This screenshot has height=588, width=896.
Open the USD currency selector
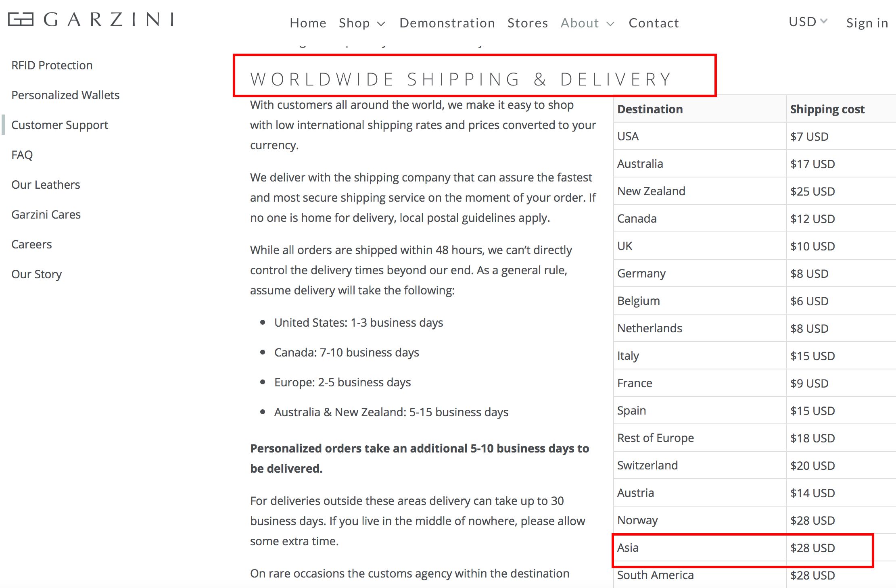click(808, 21)
